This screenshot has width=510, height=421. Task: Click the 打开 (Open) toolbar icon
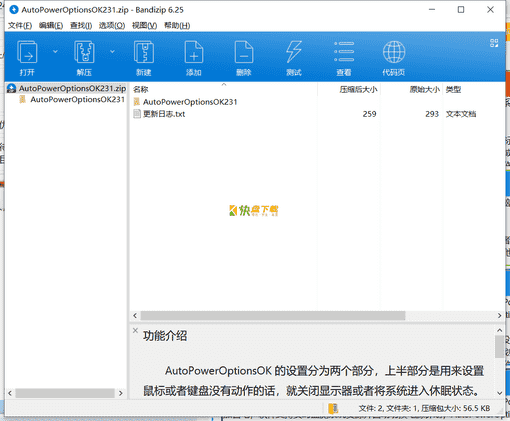[x=27, y=52]
